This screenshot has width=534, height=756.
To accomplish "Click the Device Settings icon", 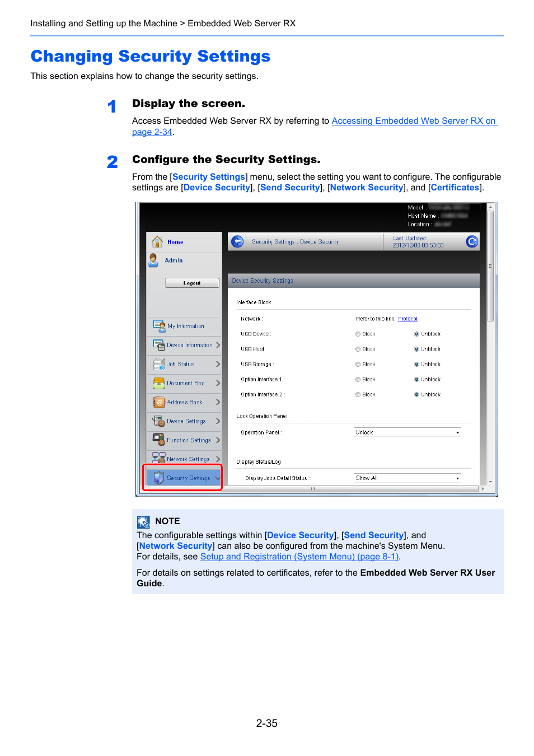I will (159, 421).
